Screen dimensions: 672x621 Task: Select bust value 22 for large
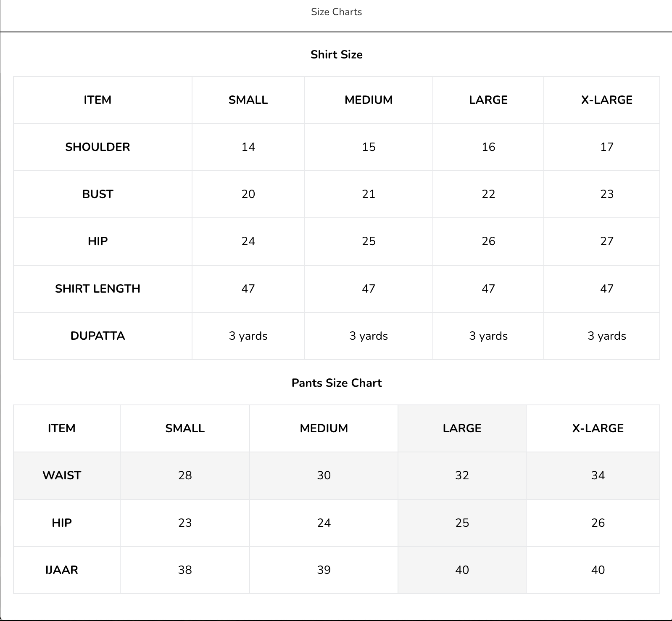coord(488,194)
